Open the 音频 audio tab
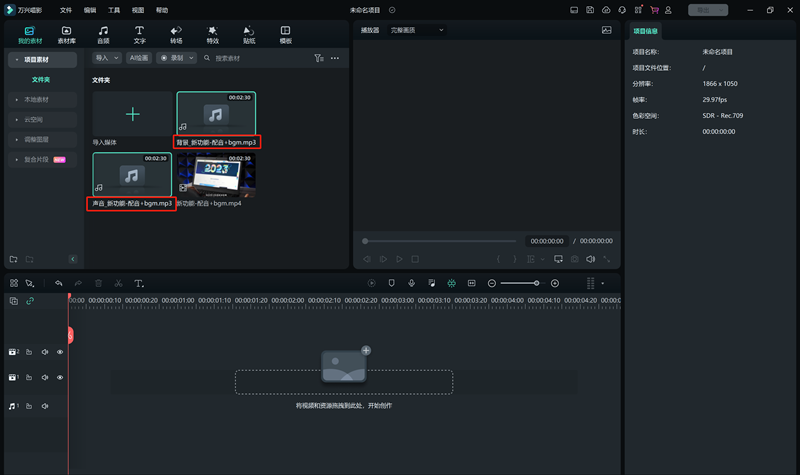The image size is (800, 475). (x=103, y=35)
